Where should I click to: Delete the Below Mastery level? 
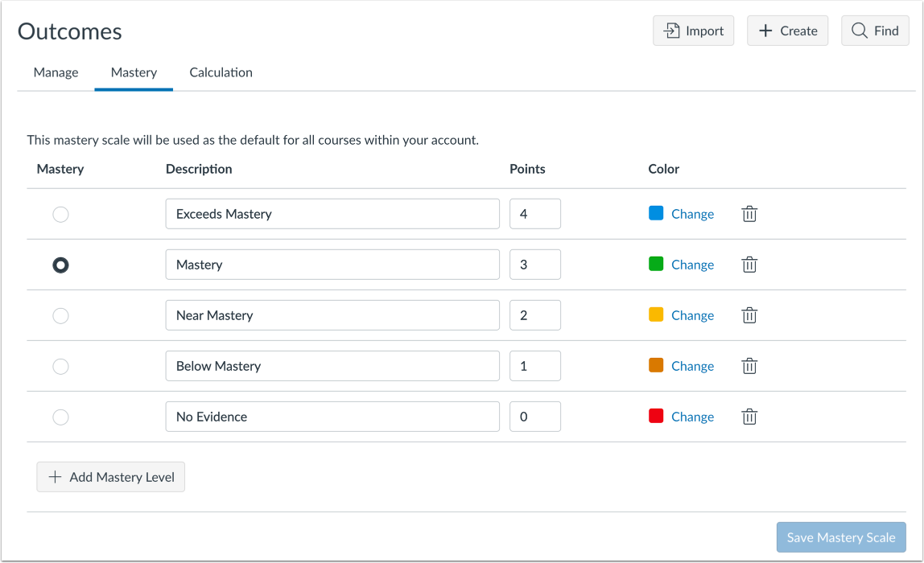(x=749, y=366)
